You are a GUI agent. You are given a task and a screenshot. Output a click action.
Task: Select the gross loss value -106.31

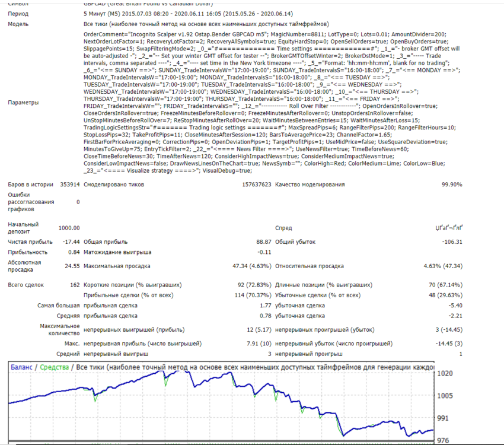click(452, 242)
